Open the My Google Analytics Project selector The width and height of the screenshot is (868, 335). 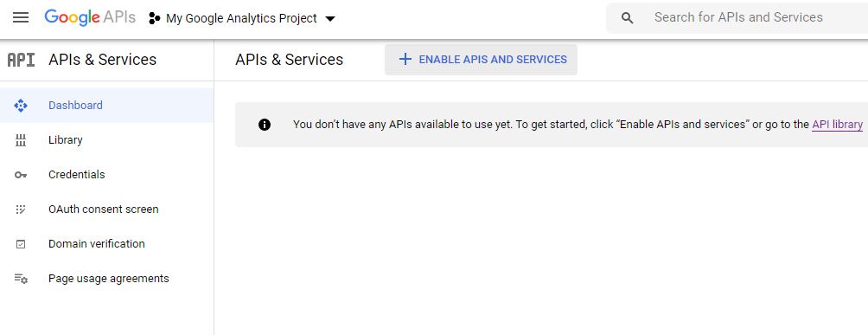point(241,18)
